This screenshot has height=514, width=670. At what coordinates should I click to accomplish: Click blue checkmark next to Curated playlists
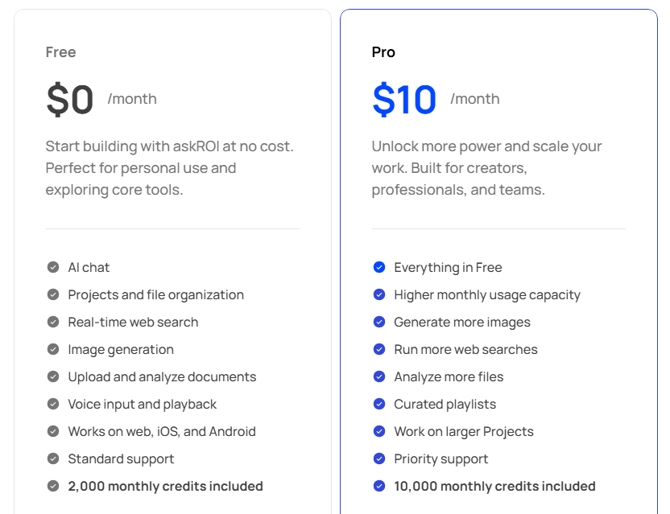tap(379, 404)
